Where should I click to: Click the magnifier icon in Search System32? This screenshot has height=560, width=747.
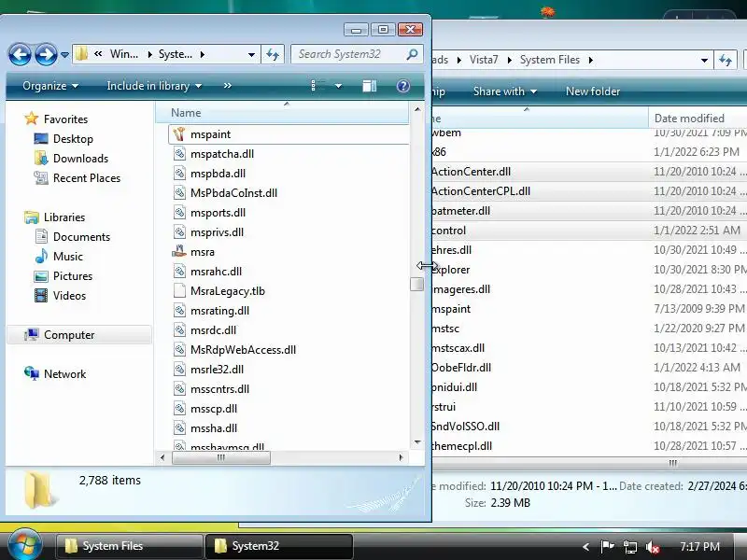tap(412, 54)
